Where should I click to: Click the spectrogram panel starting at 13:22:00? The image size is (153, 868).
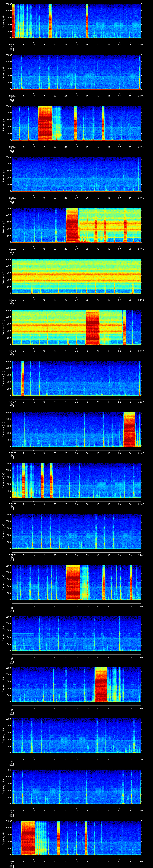coord(76,21)
